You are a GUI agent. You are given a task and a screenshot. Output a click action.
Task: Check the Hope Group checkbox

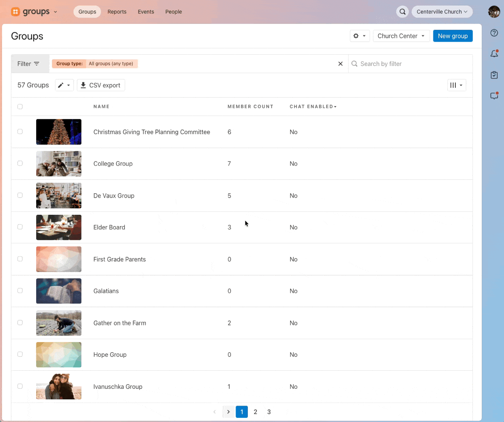(x=20, y=354)
